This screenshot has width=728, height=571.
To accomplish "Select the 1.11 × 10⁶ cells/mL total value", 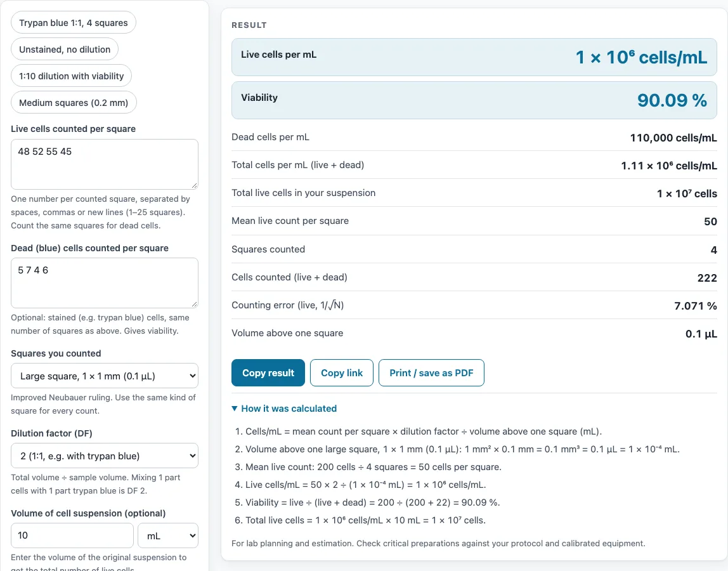I will [669, 166].
